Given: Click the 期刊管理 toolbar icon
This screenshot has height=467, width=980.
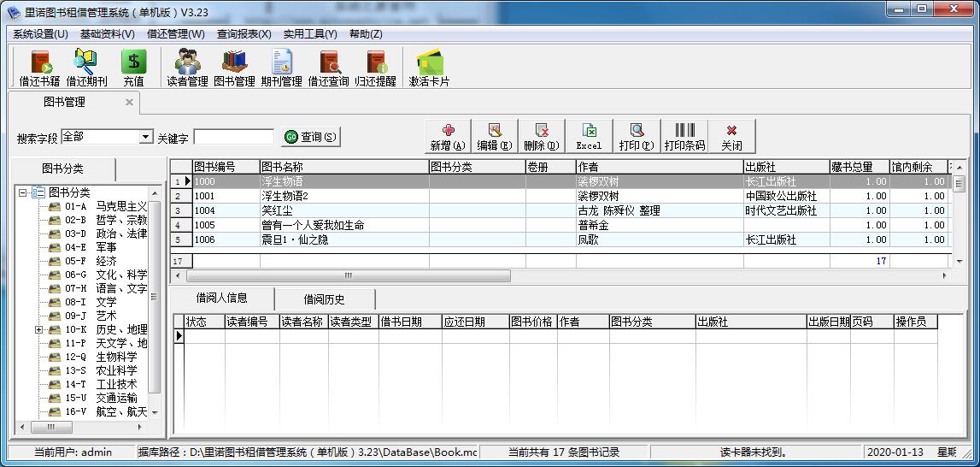Looking at the screenshot, I should 282,68.
